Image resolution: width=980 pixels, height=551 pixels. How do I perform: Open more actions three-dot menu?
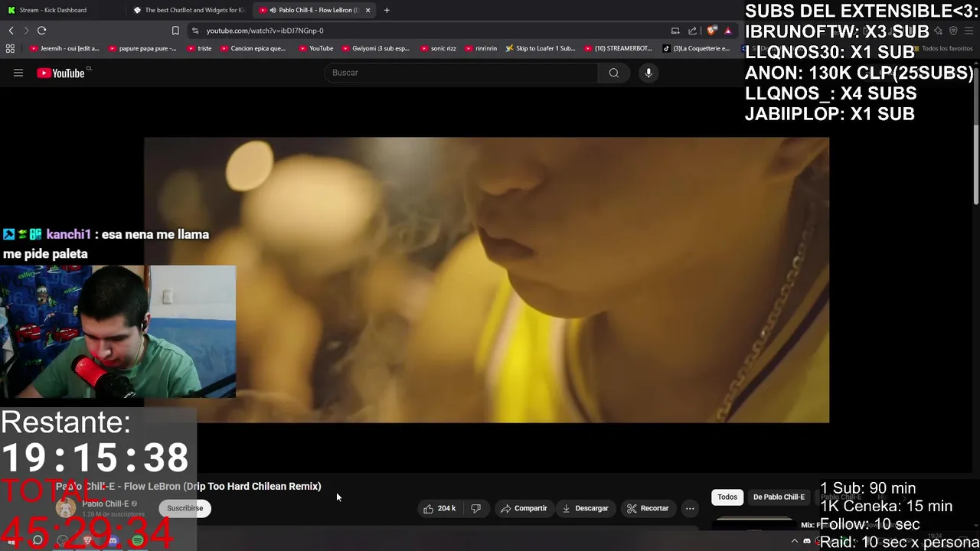pos(690,508)
